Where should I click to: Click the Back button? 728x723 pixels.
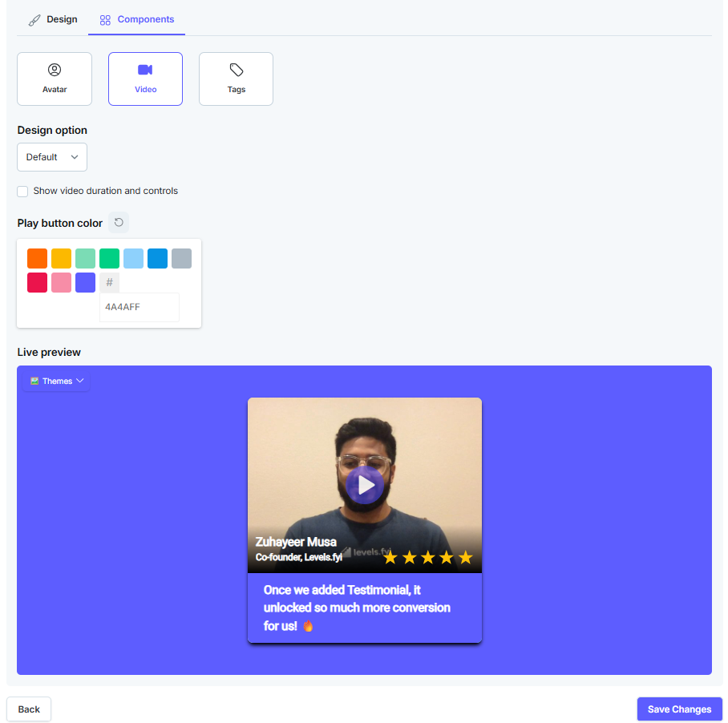pos(29,709)
